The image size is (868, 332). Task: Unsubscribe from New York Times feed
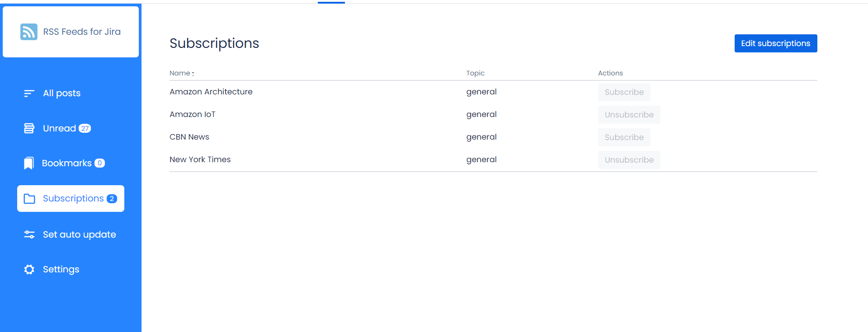tap(629, 160)
